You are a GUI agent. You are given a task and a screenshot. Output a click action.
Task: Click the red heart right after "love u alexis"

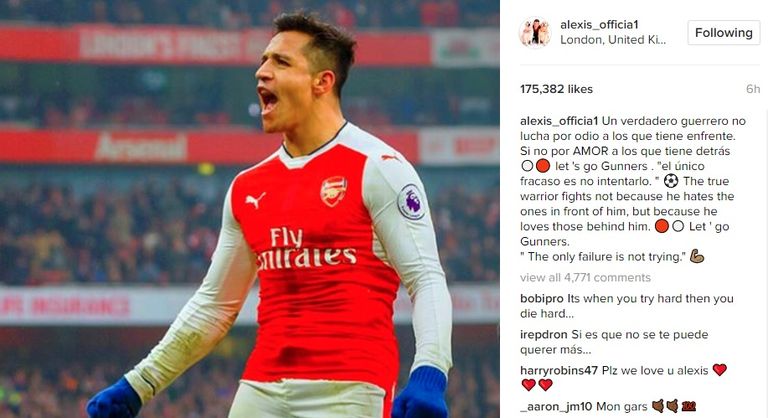point(719,370)
